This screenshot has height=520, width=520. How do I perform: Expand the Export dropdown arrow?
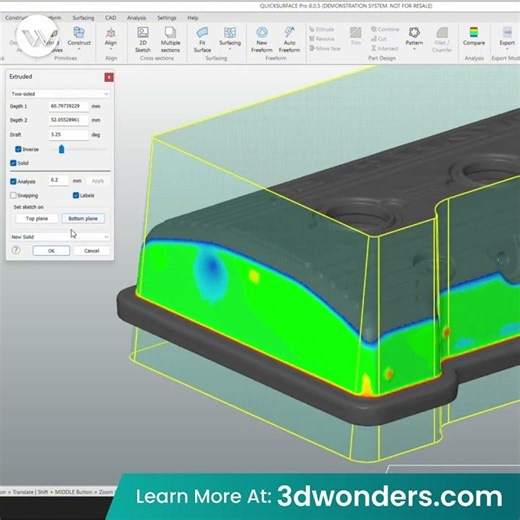click(x=507, y=49)
